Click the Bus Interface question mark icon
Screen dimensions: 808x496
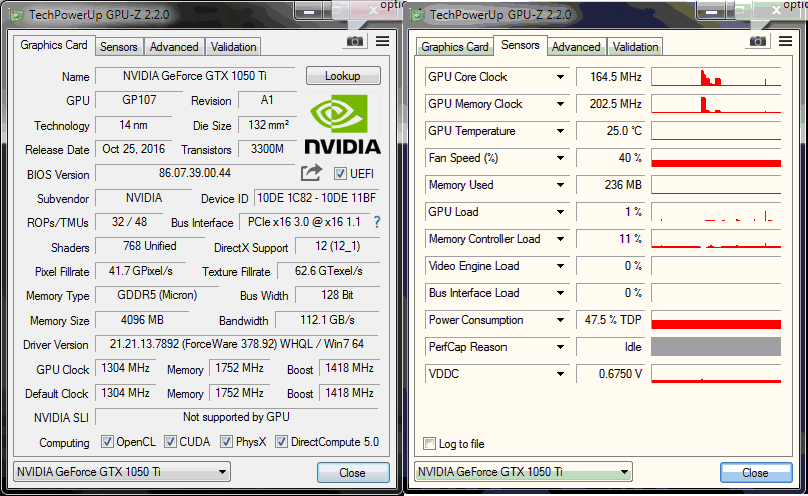[377, 222]
